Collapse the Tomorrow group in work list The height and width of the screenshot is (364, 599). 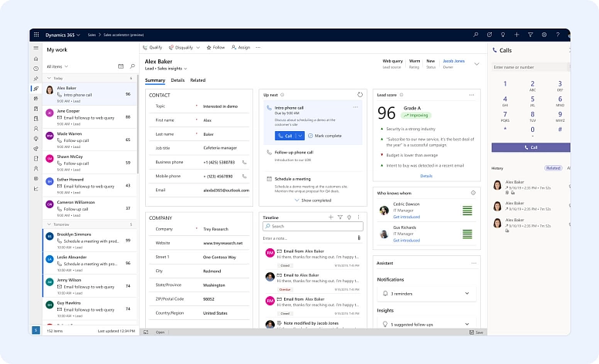click(x=49, y=224)
